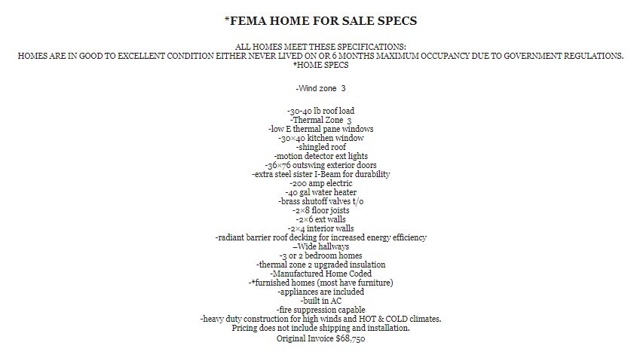Viewport: 640px width, 364px height.
Task: Click the ALL HOMES MEET THESE SPECIFICATIONS line
Action: [x=320, y=47]
